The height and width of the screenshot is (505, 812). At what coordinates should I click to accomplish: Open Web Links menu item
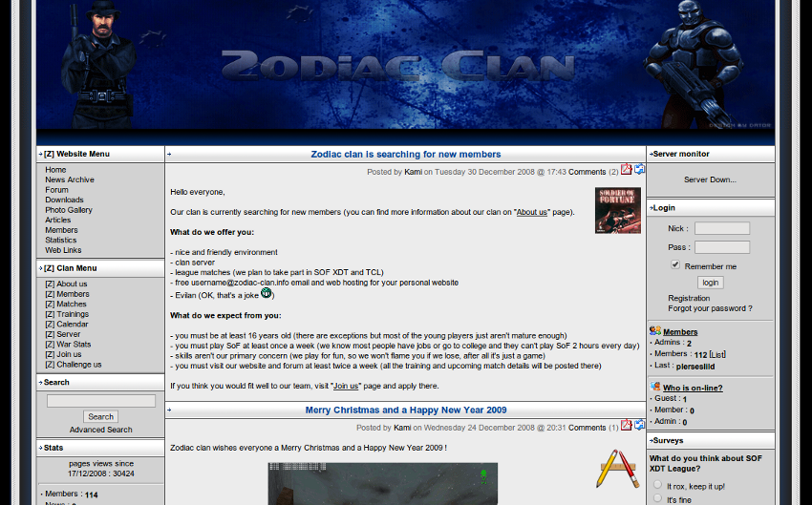(x=63, y=250)
